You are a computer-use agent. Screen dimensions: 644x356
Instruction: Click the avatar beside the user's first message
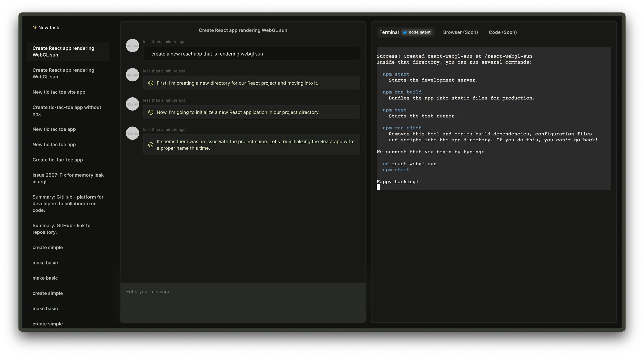(x=132, y=46)
